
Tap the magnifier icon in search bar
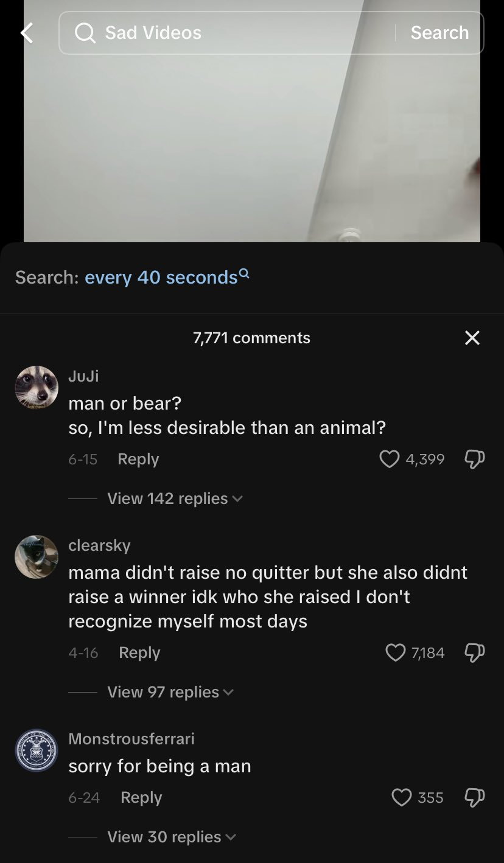[x=85, y=33]
